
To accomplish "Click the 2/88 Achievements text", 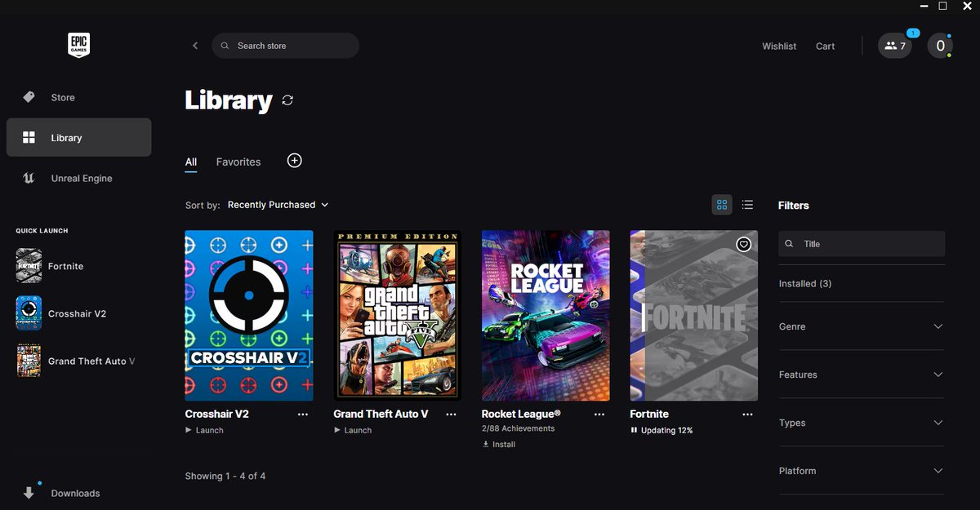I will 518,428.
